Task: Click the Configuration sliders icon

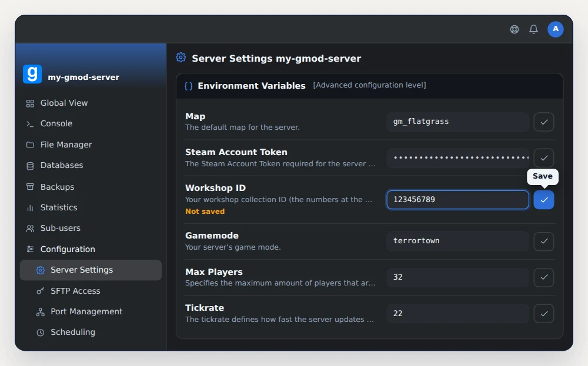Action: click(30, 249)
